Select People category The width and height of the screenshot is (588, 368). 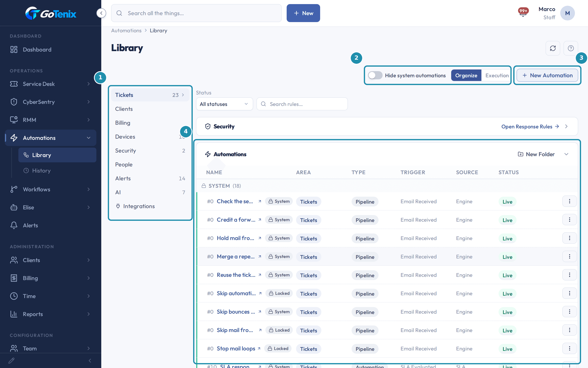[150, 165]
